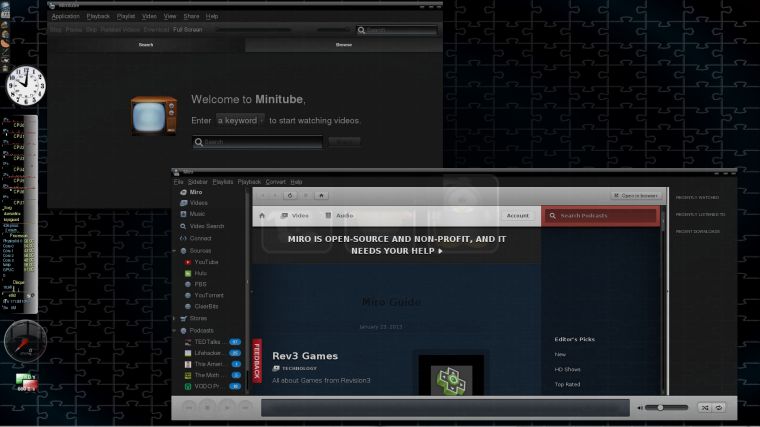
Task: Select the Search tab in Minitube
Action: click(x=146, y=45)
